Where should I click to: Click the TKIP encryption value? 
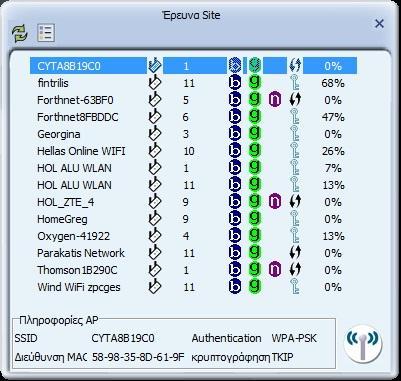point(283,357)
